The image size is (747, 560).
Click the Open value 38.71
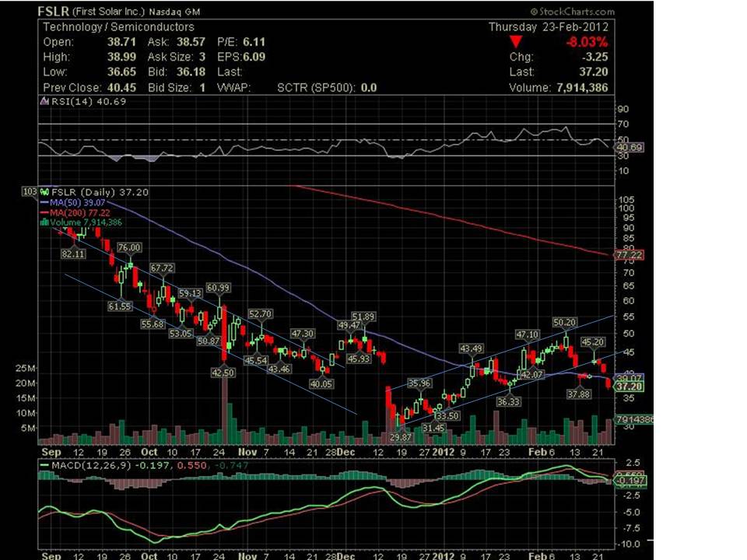point(121,42)
